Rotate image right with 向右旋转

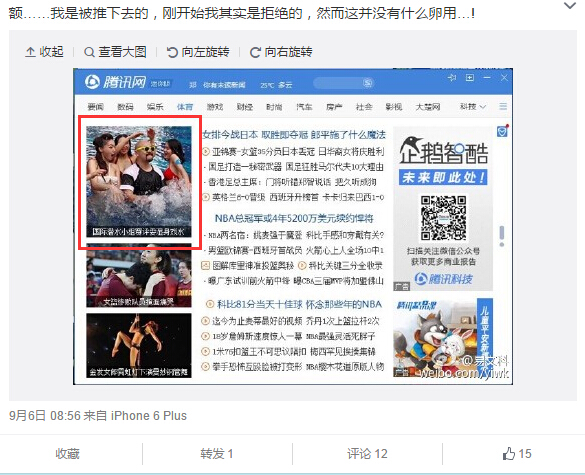coord(281,52)
